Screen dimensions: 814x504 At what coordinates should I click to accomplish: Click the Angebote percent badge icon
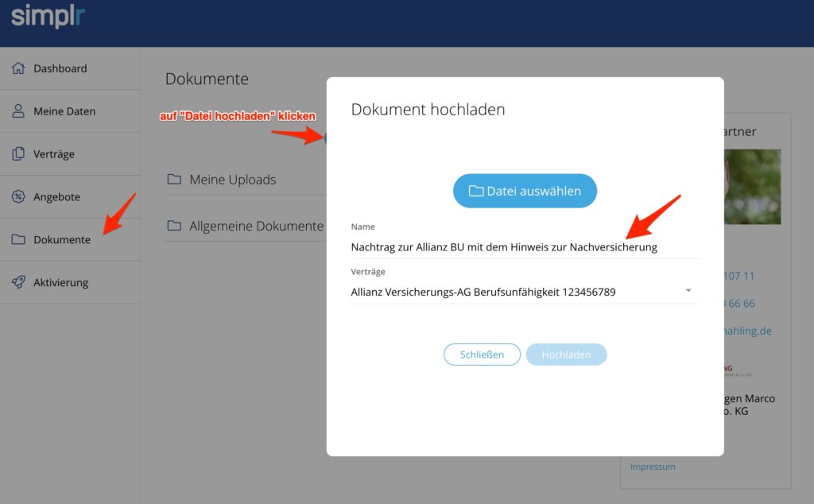[x=18, y=196]
